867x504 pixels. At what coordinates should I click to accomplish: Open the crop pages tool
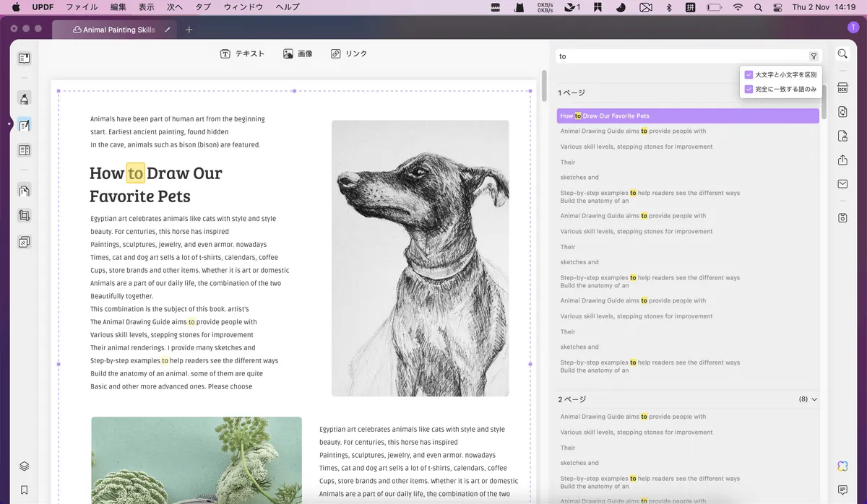point(24,216)
